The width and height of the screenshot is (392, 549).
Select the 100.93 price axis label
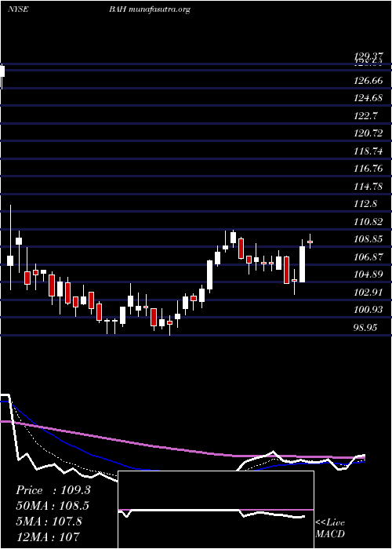pyautogui.click(x=368, y=310)
